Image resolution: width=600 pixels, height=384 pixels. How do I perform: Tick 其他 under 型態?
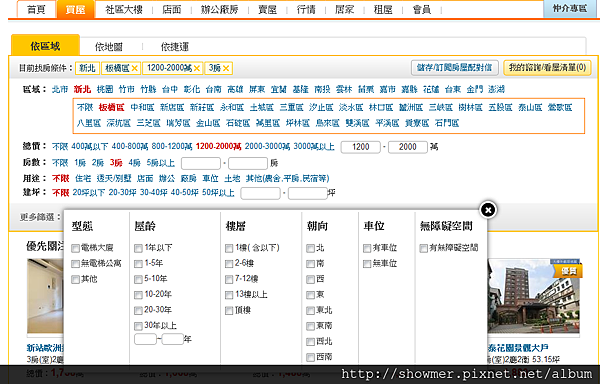pos(75,280)
